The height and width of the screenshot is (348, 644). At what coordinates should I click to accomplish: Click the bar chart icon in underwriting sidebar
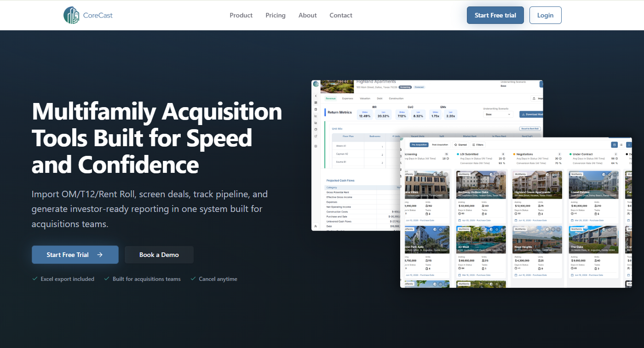point(316,123)
